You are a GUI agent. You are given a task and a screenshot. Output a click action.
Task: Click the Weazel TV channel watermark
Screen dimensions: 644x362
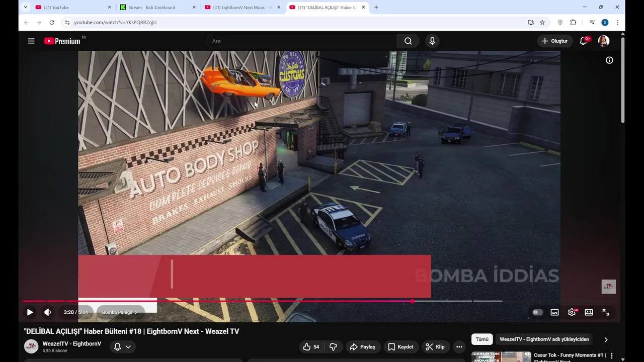click(609, 287)
